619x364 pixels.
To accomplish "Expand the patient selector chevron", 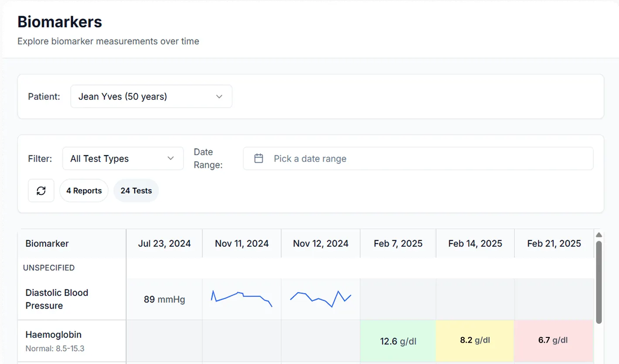I will (219, 96).
